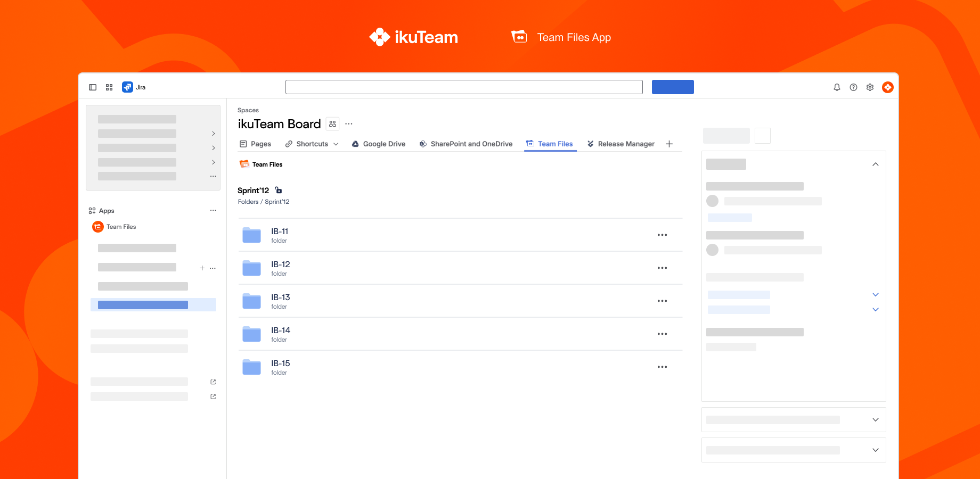The image size is (980, 479).
Task: Open the app switcher grid icon
Action: [x=109, y=87]
